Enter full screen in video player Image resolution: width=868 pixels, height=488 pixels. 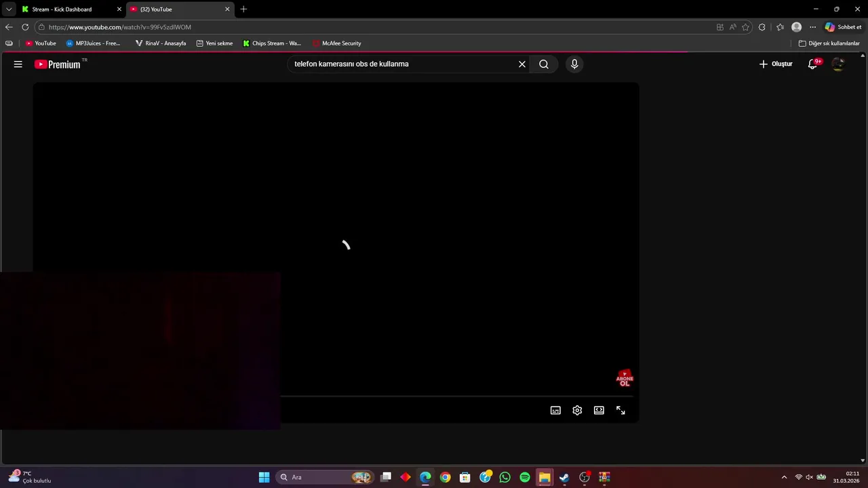coord(620,410)
